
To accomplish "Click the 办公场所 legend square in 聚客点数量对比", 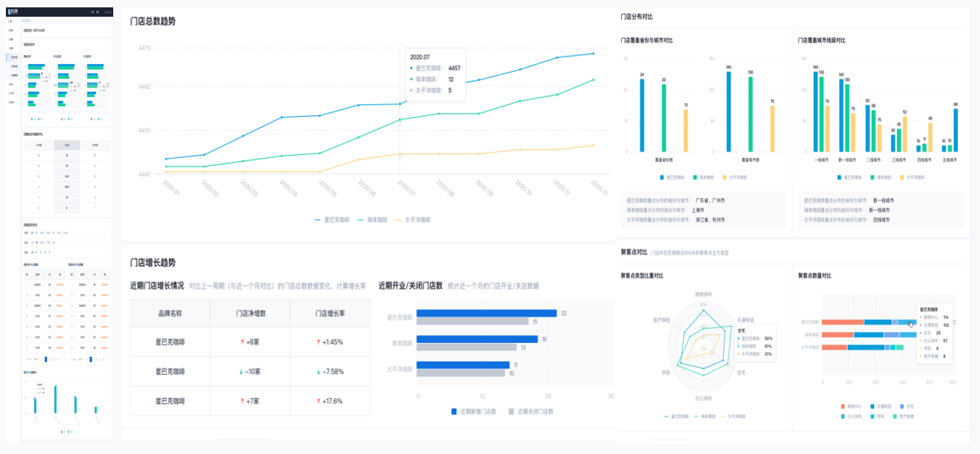I will click(x=843, y=416).
